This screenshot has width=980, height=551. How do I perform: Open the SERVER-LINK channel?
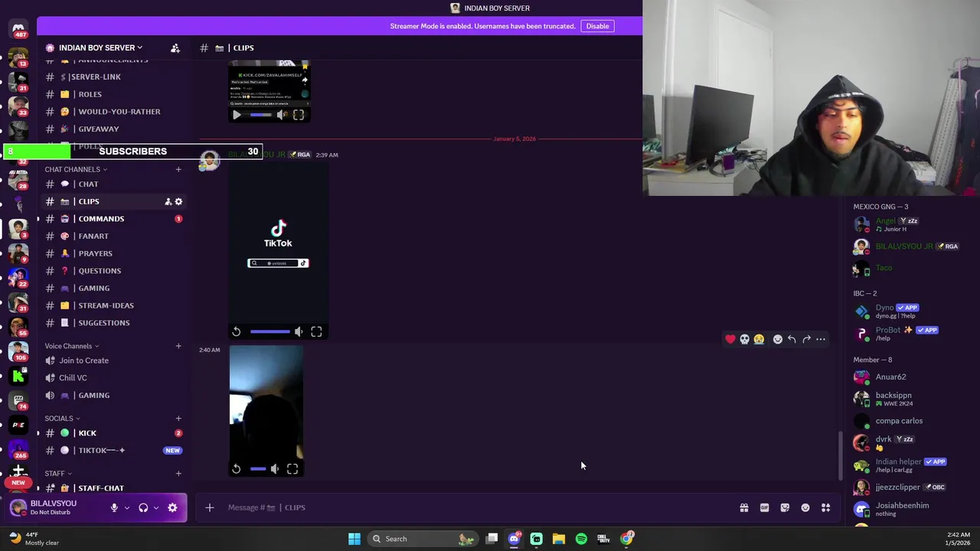coord(113,77)
